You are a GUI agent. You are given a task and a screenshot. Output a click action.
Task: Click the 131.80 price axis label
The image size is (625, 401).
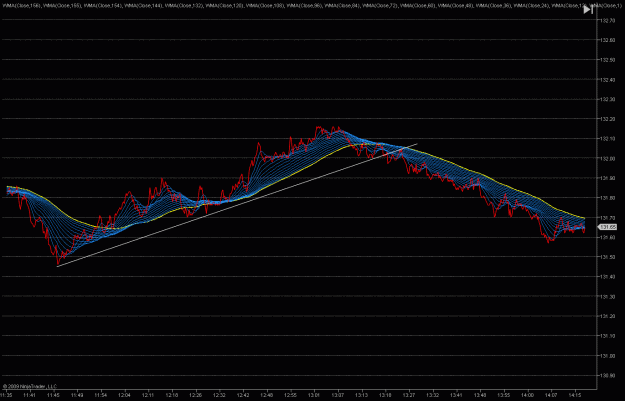pos(607,198)
